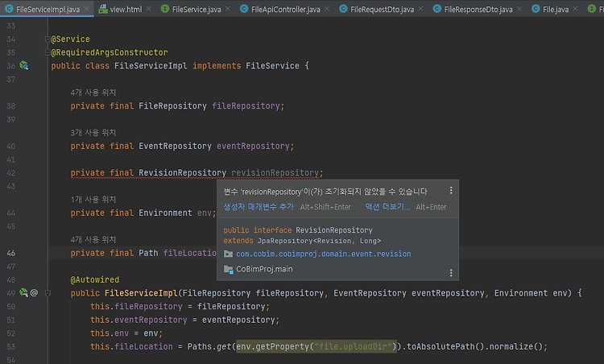The image size is (604, 364).
Task: Click the HTML file icon on the view.html tab
Action: coord(103,9)
